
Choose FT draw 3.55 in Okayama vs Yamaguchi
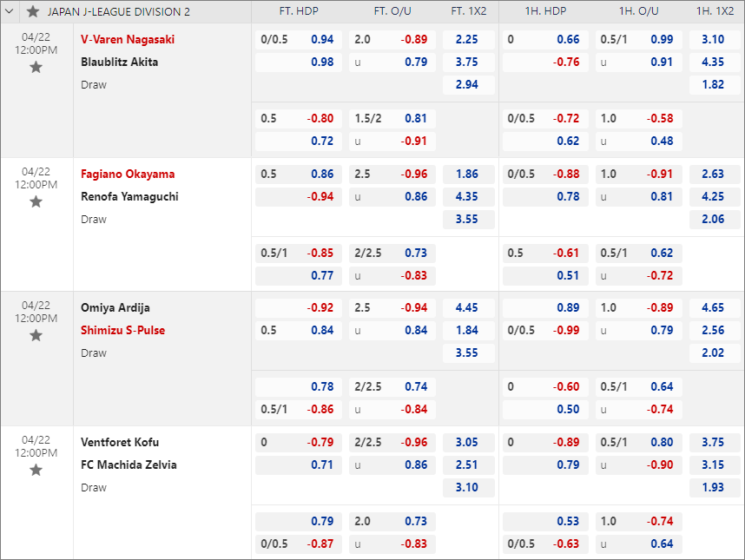pos(469,220)
